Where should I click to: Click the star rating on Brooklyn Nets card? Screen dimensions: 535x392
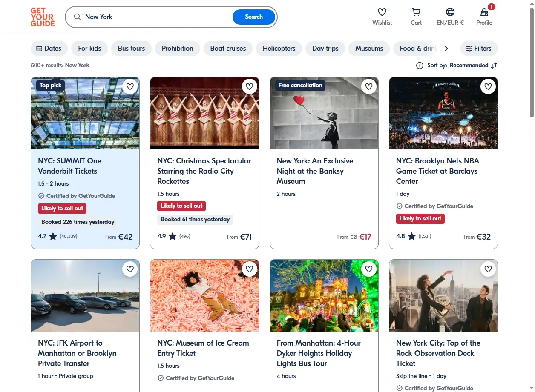click(411, 236)
